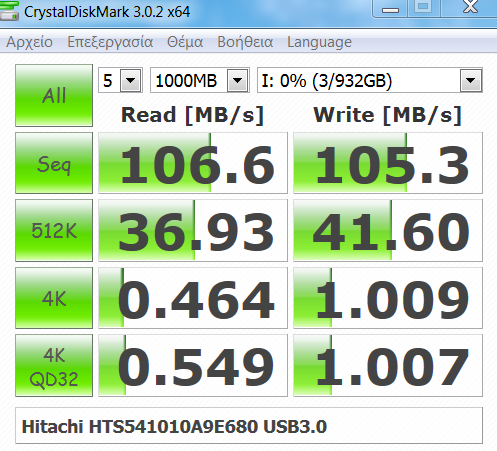Start the 4K QD32 test

tap(54, 365)
